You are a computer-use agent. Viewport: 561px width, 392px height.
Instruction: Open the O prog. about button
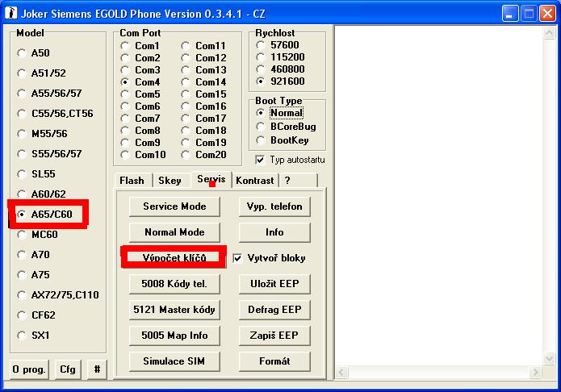pos(29,369)
